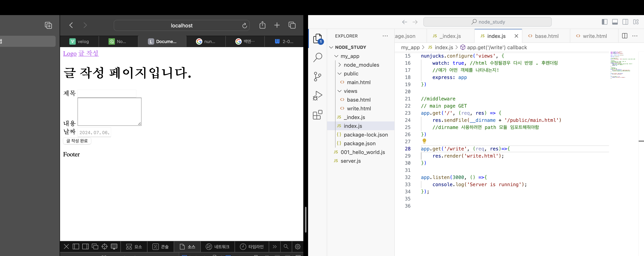Switch to the base.html editor tab
Screen dimensions: 644x256
[x=546, y=36]
